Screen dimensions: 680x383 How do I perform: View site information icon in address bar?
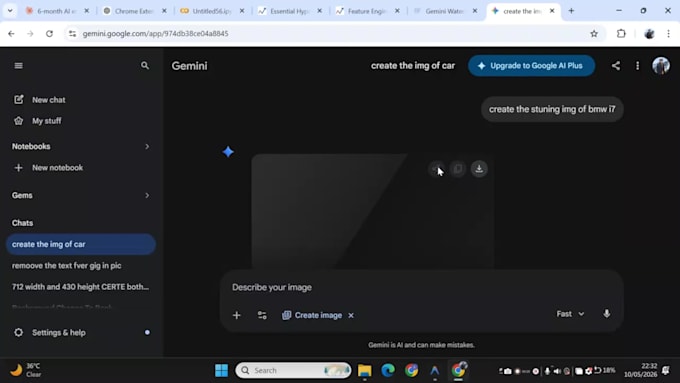(72, 33)
